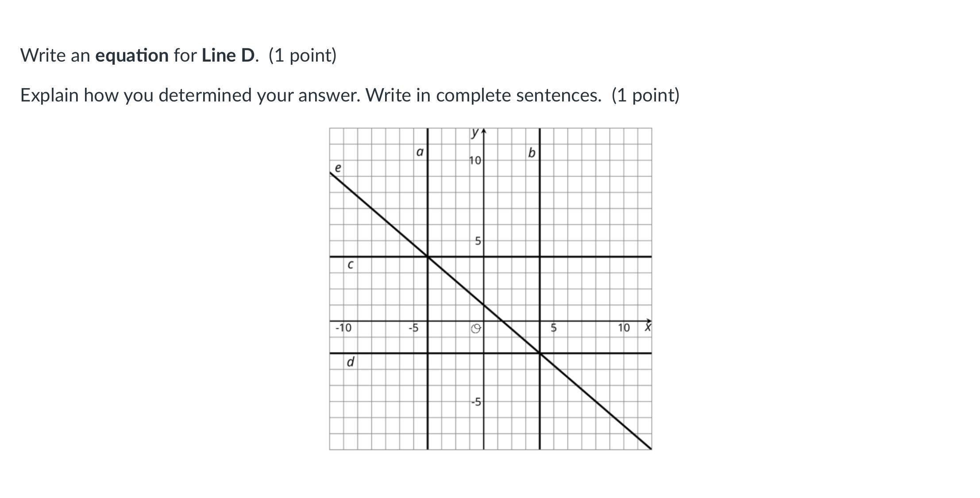This screenshot has height=498, width=980.
Task: Click the -5 tick label on x-axis
Action: click(413, 328)
